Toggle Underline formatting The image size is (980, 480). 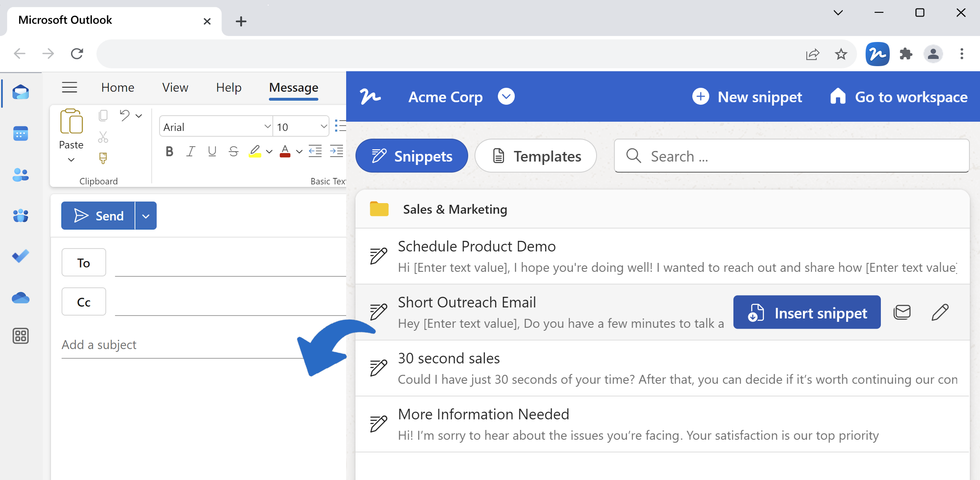[x=212, y=151]
